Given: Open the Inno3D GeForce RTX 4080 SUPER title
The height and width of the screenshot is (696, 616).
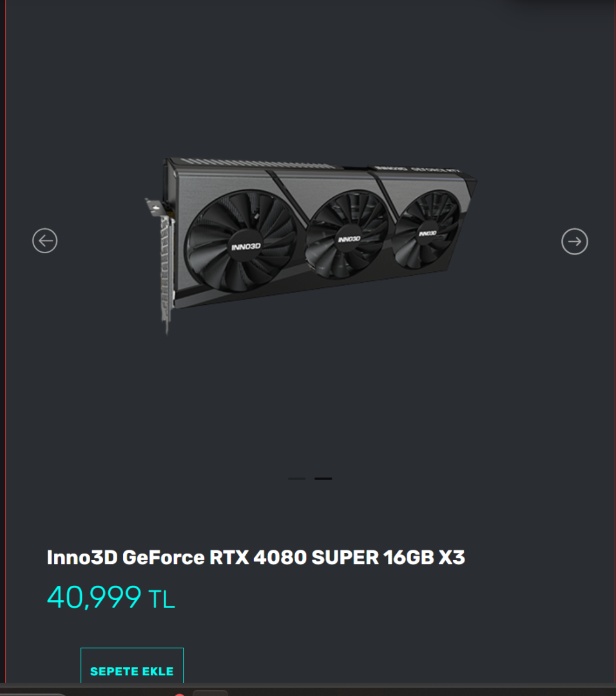Looking at the screenshot, I should click(256, 557).
